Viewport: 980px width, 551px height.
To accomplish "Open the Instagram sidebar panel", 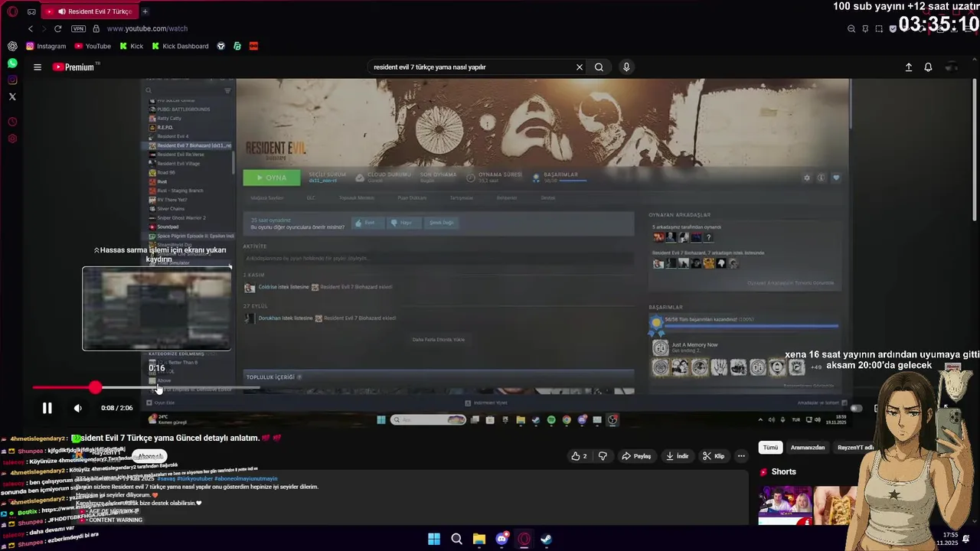I will 12,80.
